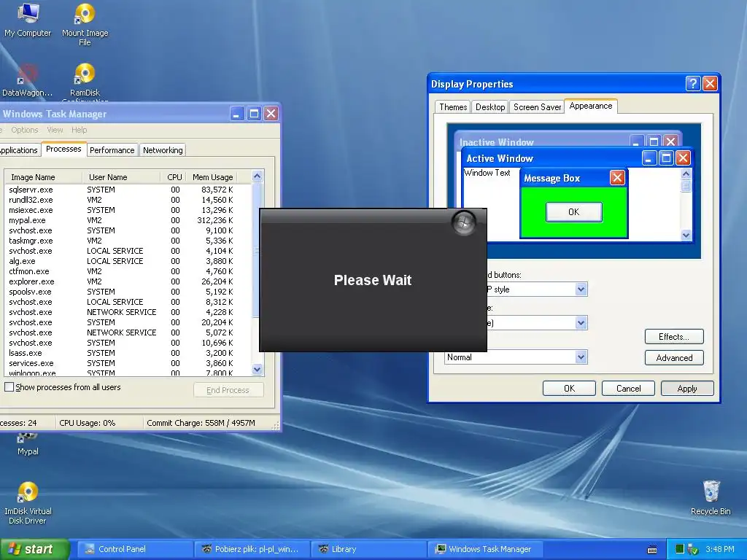This screenshot has height=560, width=747.
Task: Open ImDisk Virtual Disk Driver icon
Action: 28,503
